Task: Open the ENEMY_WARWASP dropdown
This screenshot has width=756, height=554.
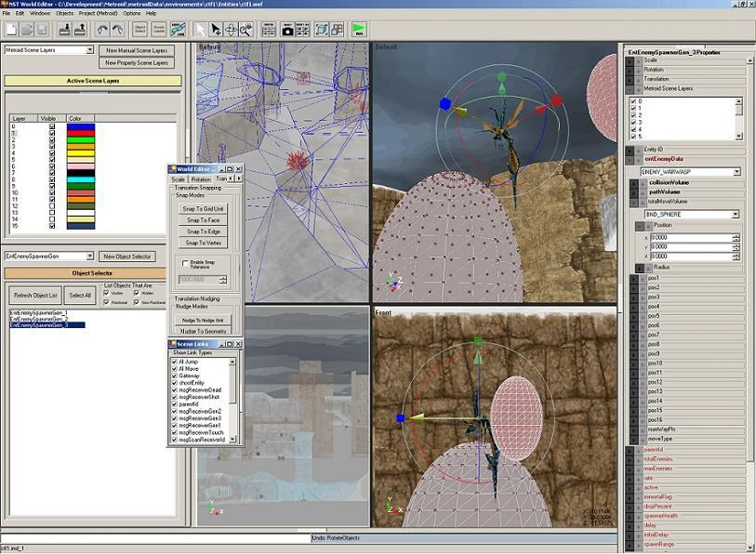Action: pyautogui.click(x=736, y=172)
